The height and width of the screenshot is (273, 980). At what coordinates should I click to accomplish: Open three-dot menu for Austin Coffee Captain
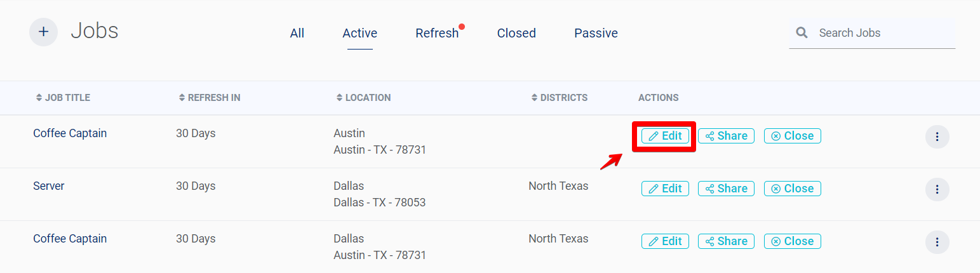tap(937, 136)
